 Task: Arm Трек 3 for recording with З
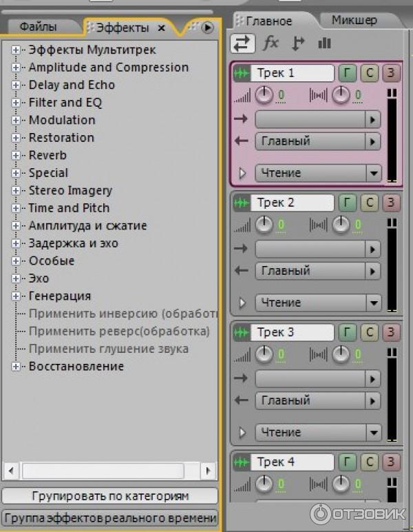(x=391, y=332)
